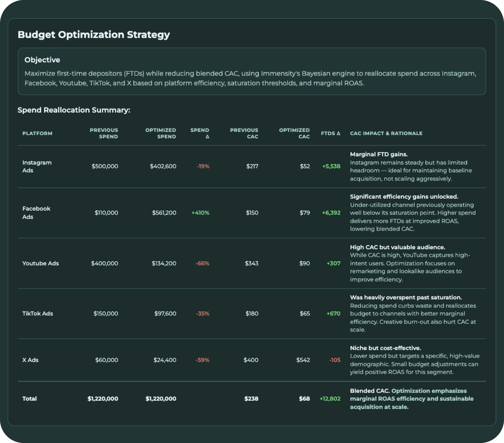Screen dimensions: 504x443
Task: Click the Previous CAC column header
Action: [244, 133]
